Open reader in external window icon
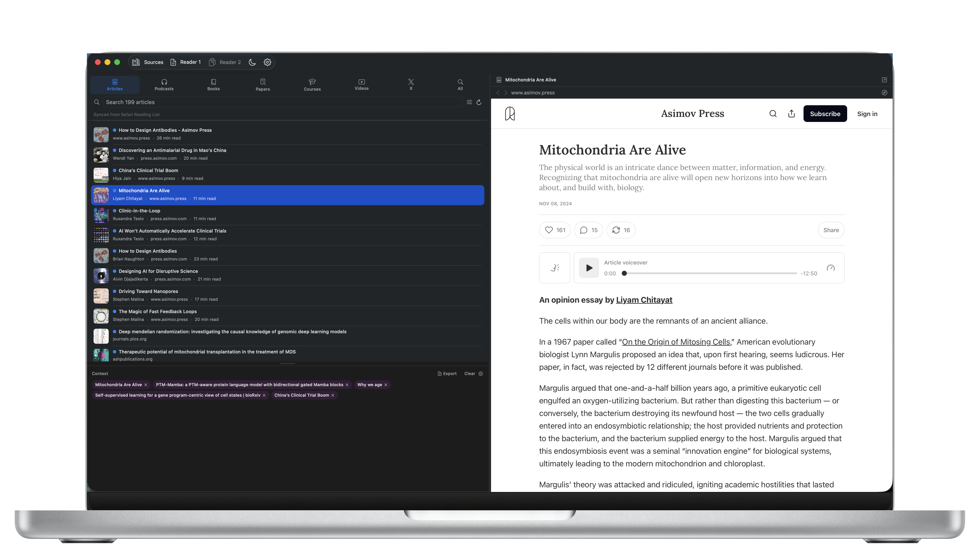The height and width of the screenshot is (548, 980). [885, 80]
